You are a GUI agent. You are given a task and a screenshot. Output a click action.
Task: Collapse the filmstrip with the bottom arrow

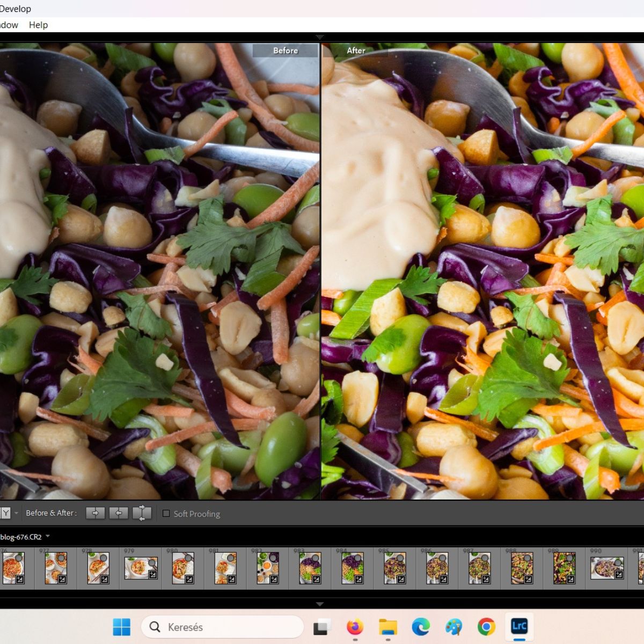coord(320,604)
